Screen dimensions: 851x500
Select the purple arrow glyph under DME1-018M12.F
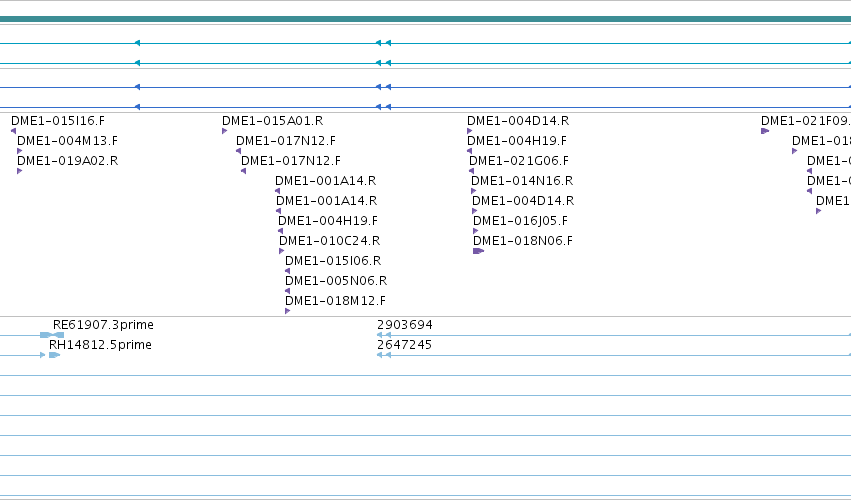(x=288, y=311)
